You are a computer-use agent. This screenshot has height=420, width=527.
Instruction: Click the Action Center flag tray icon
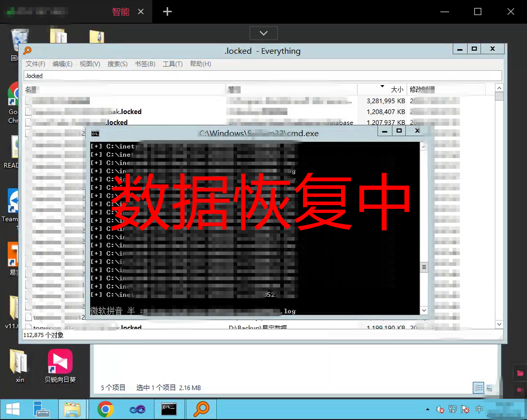point(465,409)
